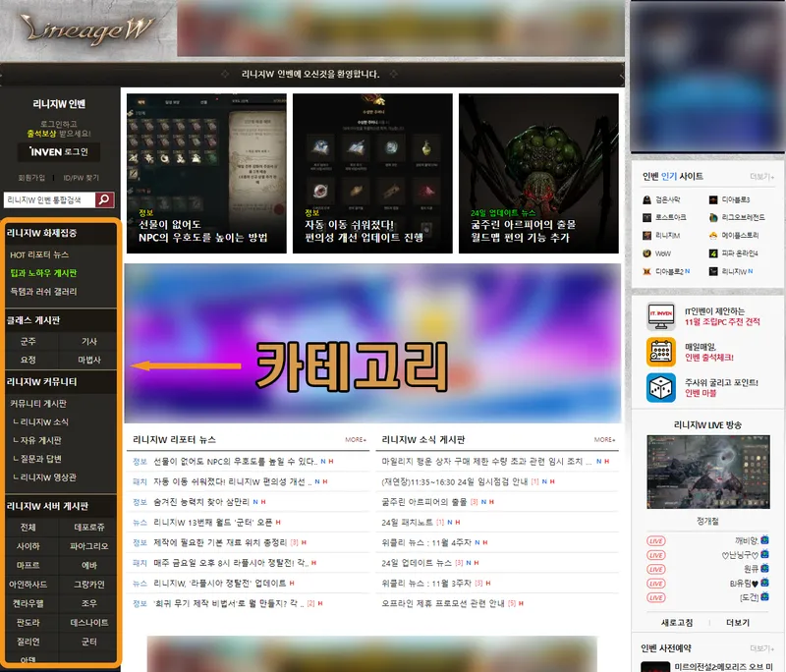Select the 마법사 class board
The width and height of the screenshot is (786, 672).
tap(88, 360)
